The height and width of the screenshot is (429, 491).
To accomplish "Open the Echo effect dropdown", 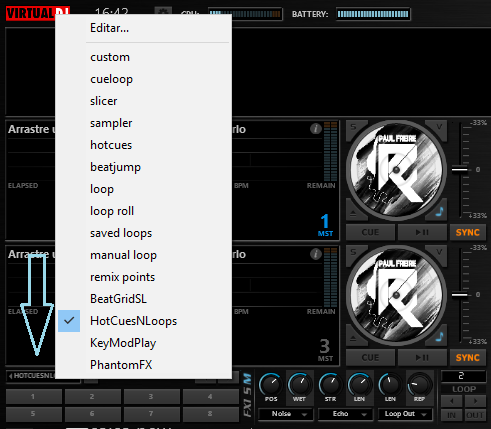I will point(346,414).
